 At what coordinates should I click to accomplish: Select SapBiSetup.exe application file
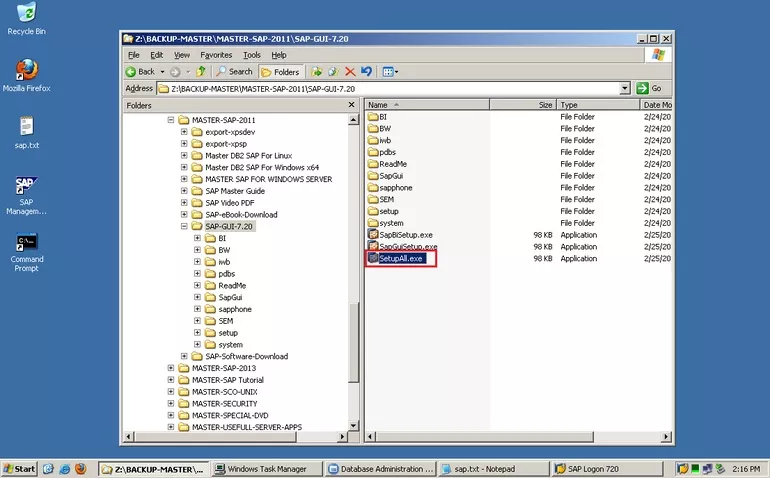pyautogui.click(x=400, y=235)
